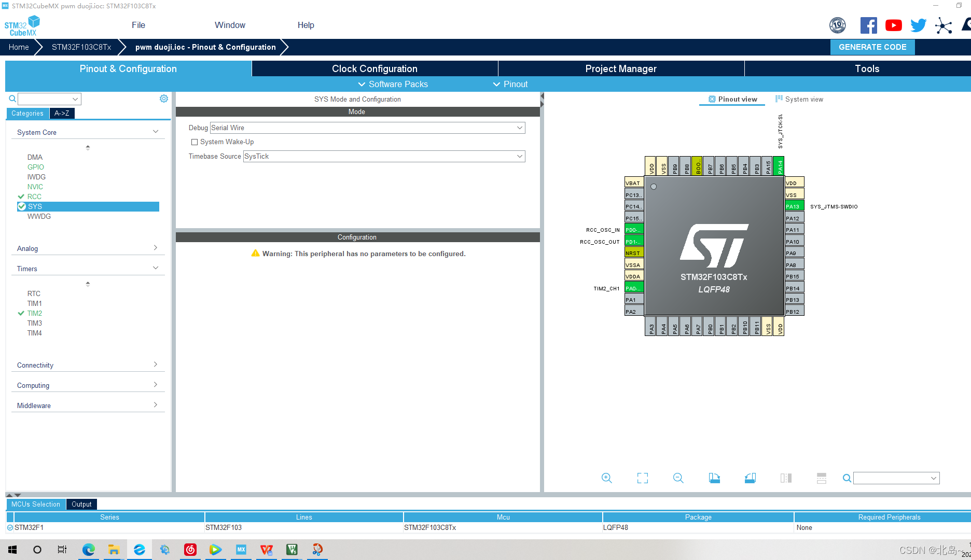The image size is (971, 560).
Task: Open the YouTube channel icon
Action: [893, 25]
